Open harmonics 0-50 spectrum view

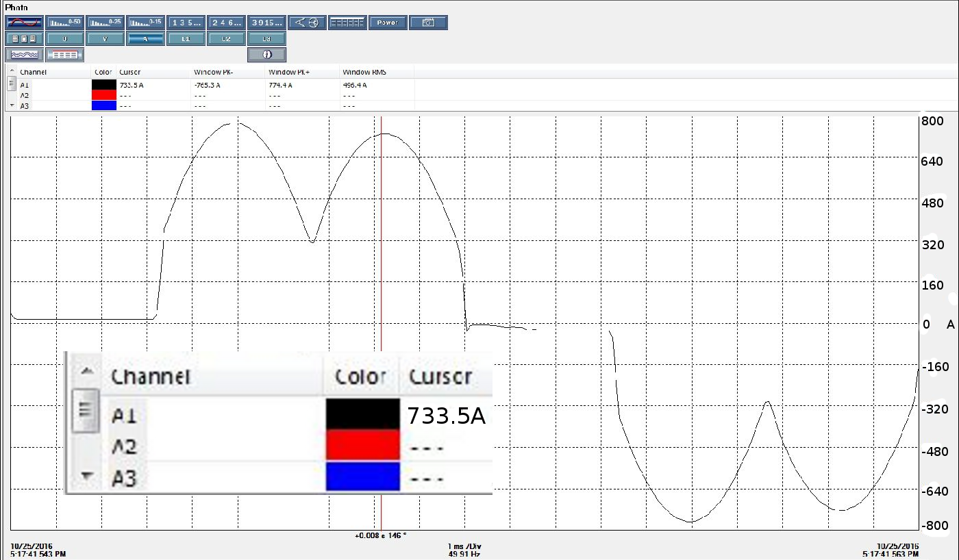point(65,23)
